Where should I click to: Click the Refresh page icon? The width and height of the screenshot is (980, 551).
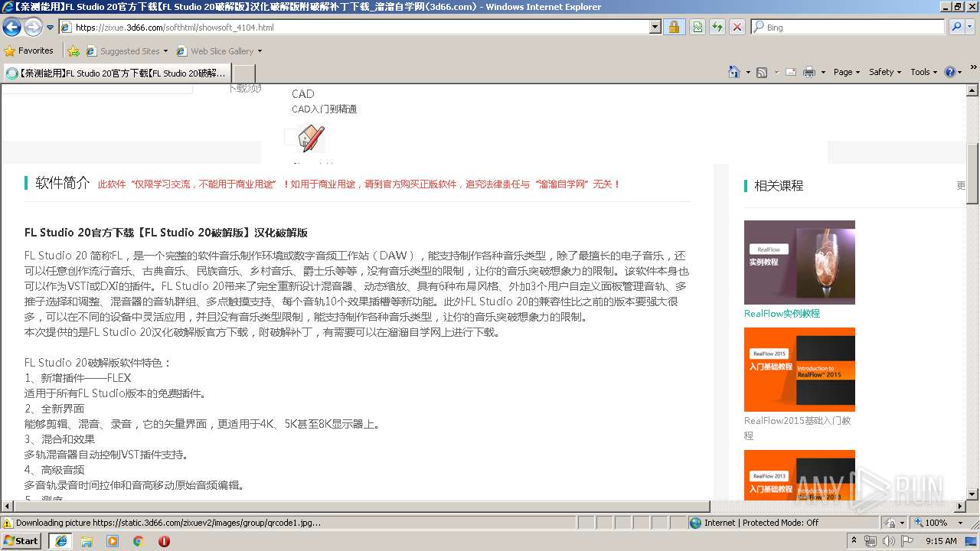pos(717,27)
